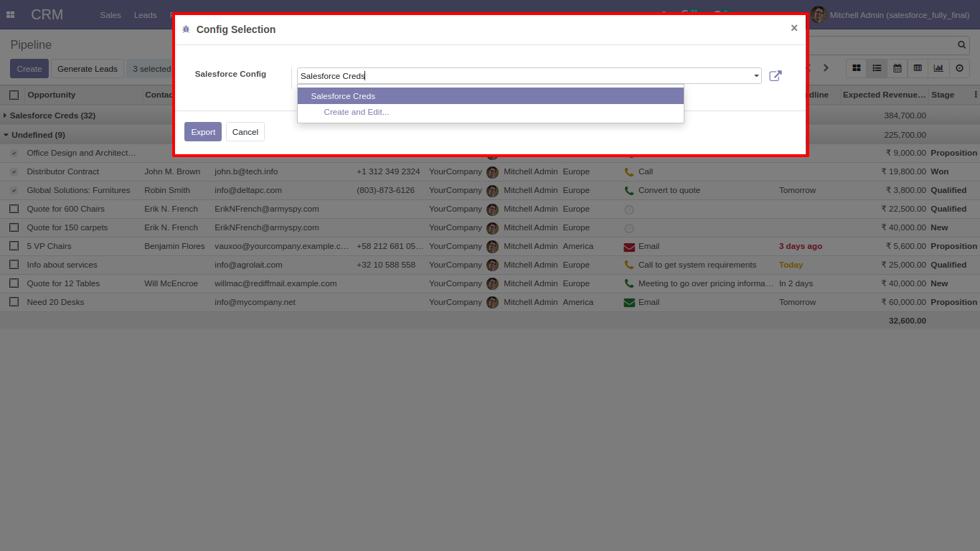Switch to kanban view icon
Screen dimensions: 980x551
(857, 68)
